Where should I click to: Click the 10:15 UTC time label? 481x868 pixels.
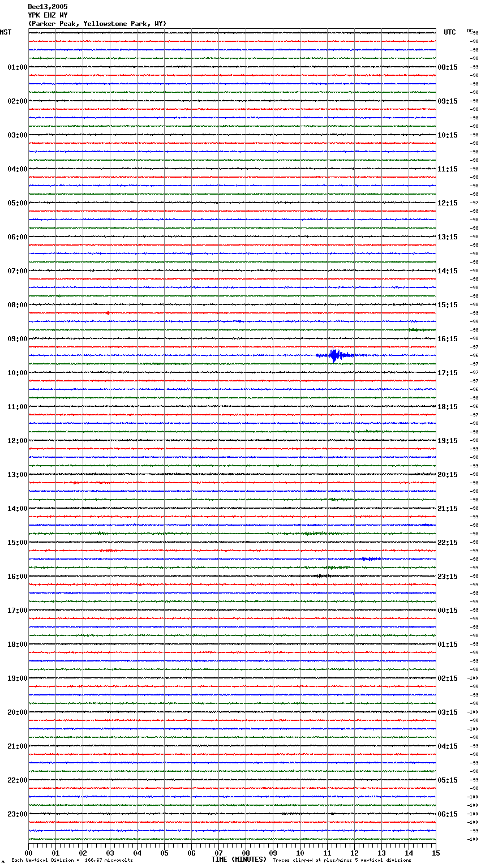[448, 135]
